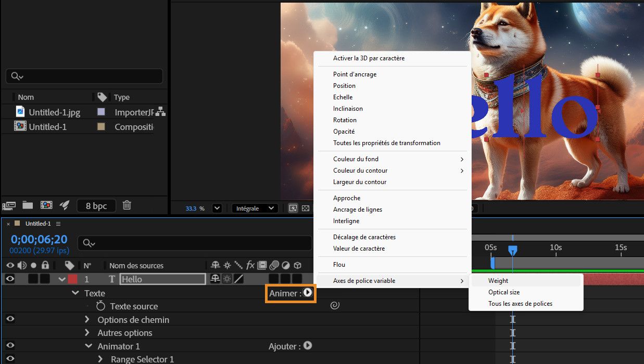Click the 3D layer cube column header icon

tap(298, 265)
